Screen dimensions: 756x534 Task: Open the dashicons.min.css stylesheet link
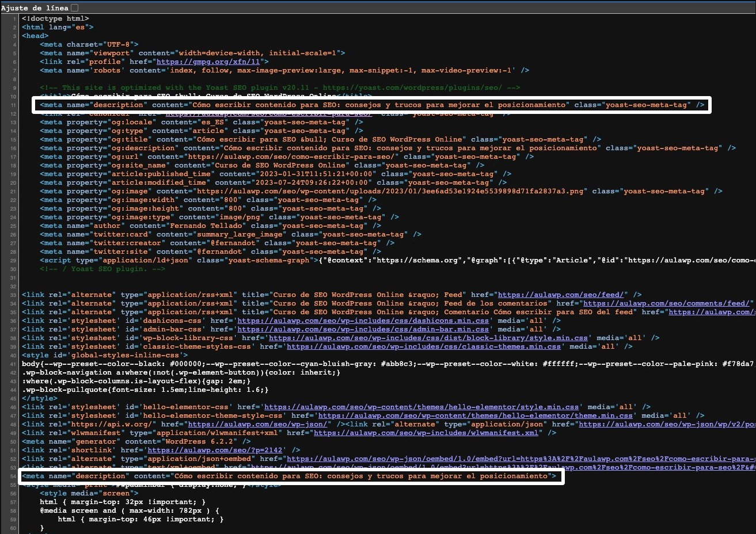[x=363, y=321]
